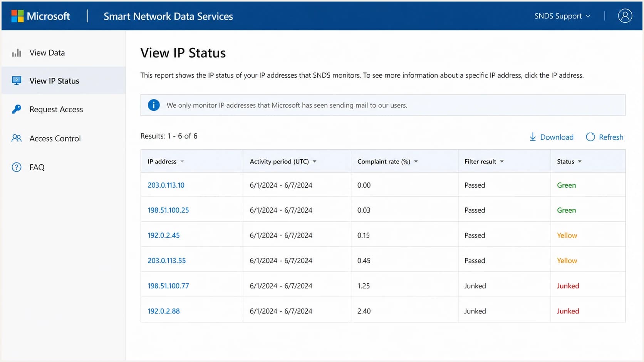This screenshot has width=644, height=362.
Task: Click the View Data bar chart icon
Action: click(x=17, y=53)
